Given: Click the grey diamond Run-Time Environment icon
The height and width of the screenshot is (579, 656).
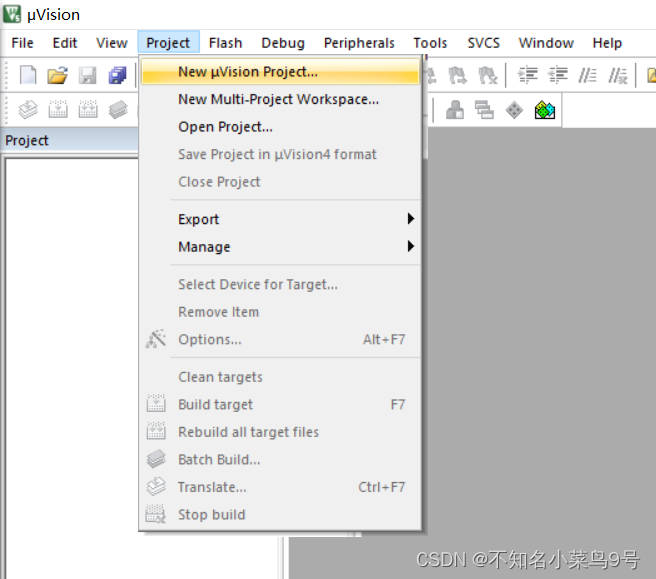Looking at the screenshot, I should point(514,110).
